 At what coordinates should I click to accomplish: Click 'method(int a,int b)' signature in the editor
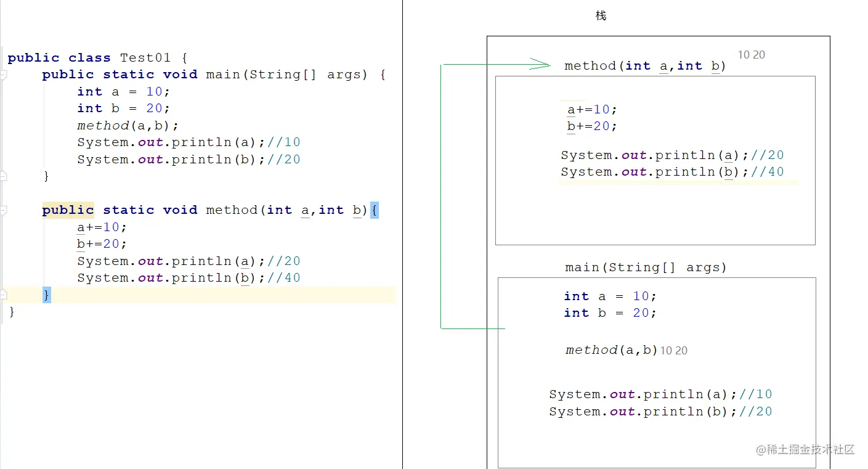click(287, 210)
